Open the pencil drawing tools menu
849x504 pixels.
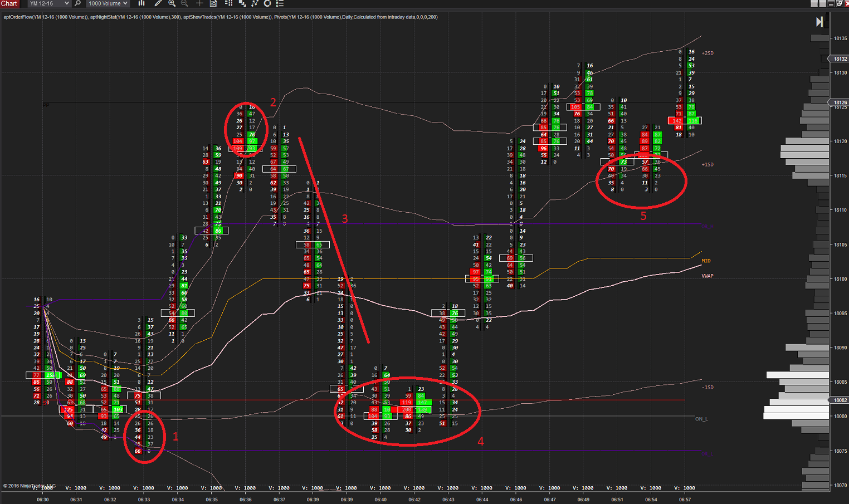[x=158, y=3]
